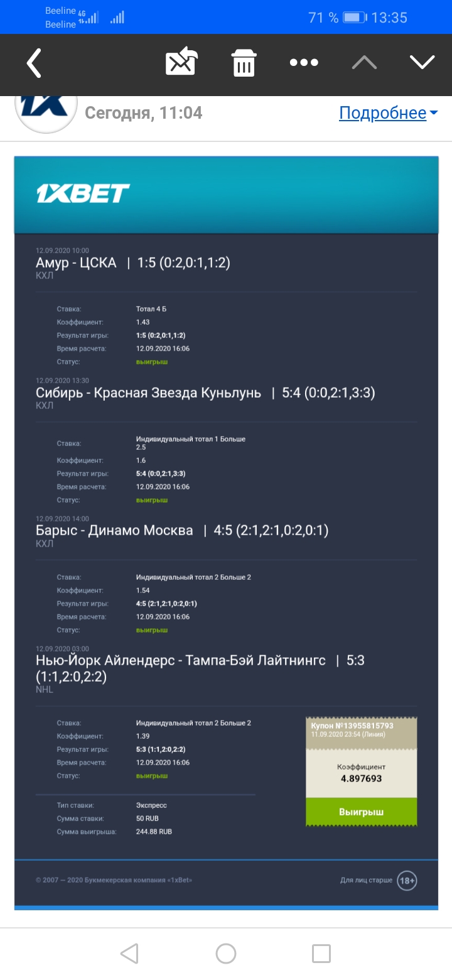The width and height of the screenshot is (452, 980).
Task: Go to previous email with up chevron
Action: click(x=364, y=62)
